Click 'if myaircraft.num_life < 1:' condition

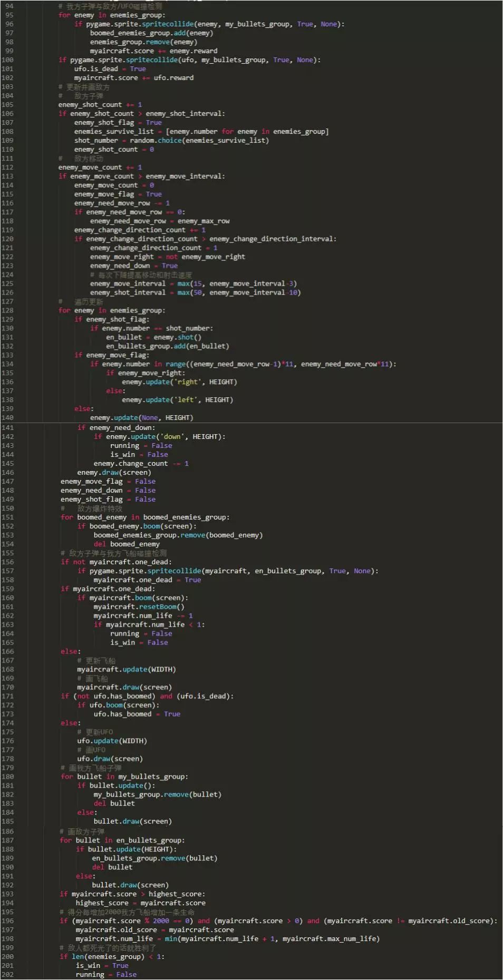(x=149, y=625)
